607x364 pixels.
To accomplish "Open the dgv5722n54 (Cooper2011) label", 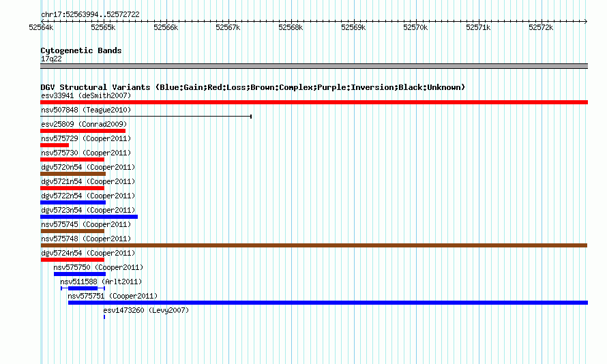I will [88, 196].
